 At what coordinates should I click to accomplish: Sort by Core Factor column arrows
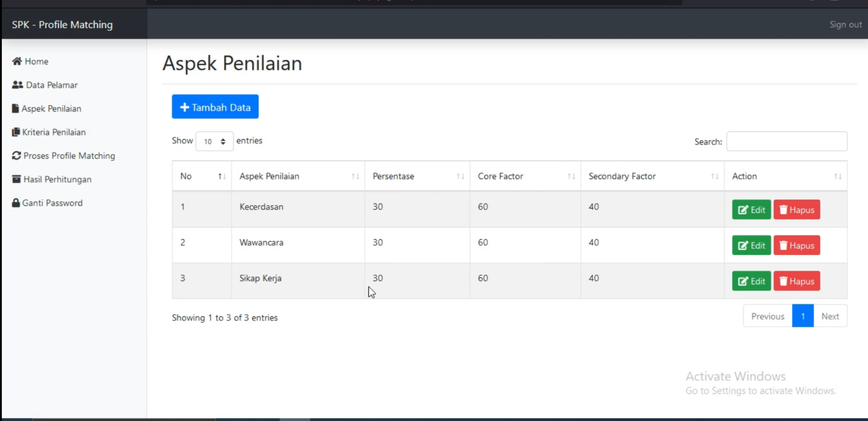[572, 176]
